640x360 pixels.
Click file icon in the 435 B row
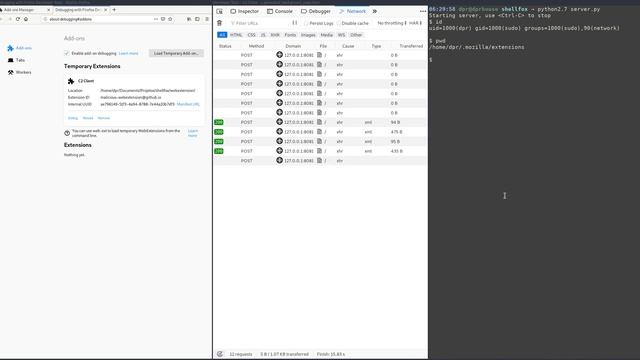click(320, 151)
